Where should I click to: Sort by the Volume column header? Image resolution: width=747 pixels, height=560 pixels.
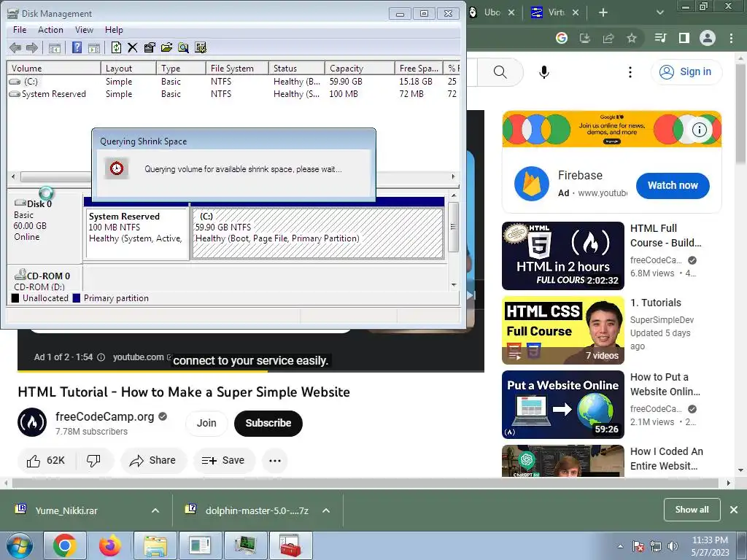pos(54,68)
